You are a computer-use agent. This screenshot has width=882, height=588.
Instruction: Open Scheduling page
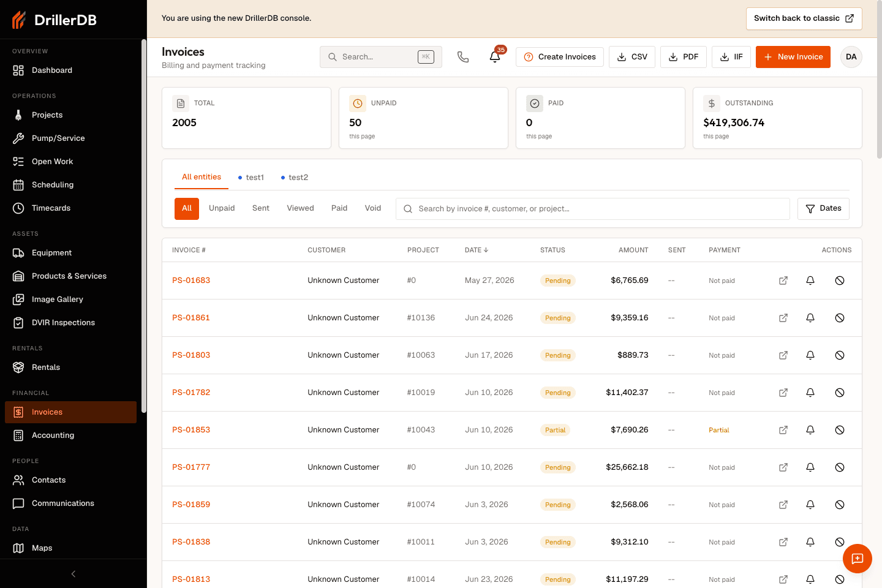pyautogui.click(x=70, y=185)
